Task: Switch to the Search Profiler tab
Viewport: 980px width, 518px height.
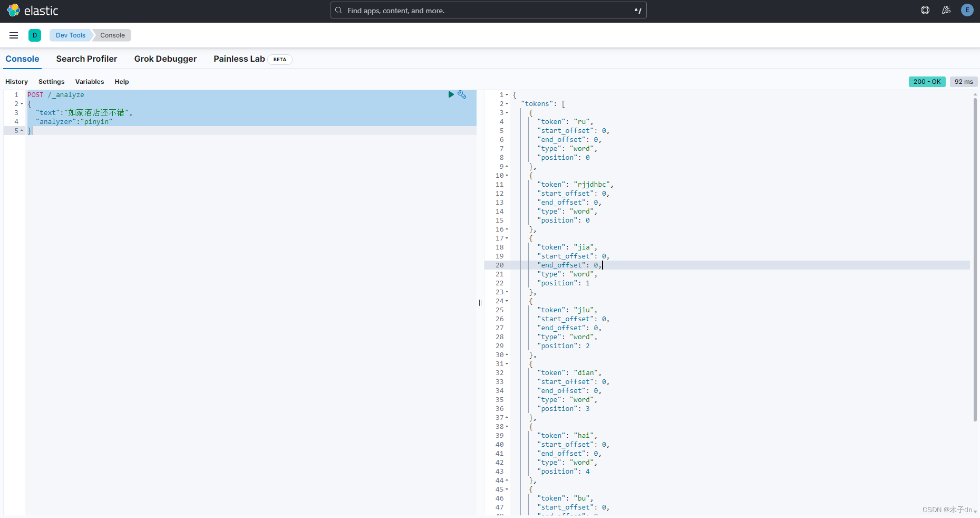Action: coord(86,59)
